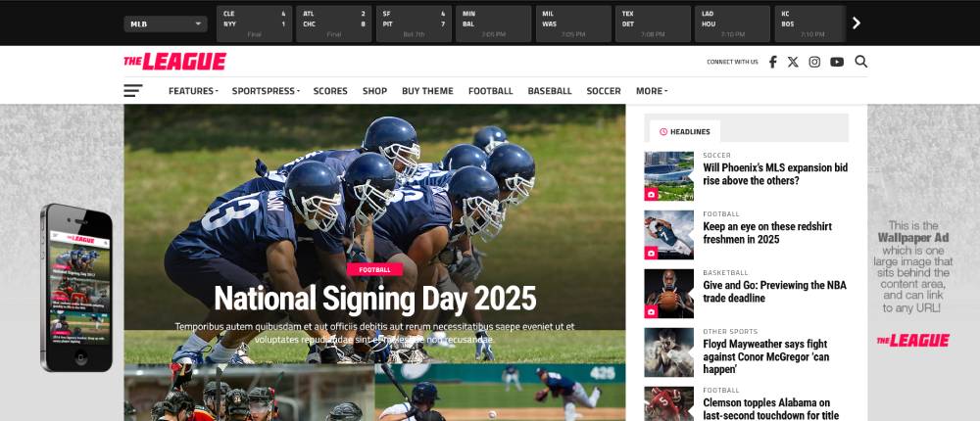
Task: Advance scoreboard with next arrow
Action: click(x=857, y=23)
